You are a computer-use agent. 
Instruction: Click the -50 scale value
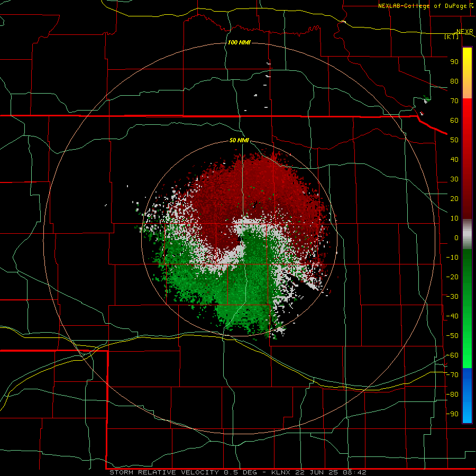pos(452,336)
